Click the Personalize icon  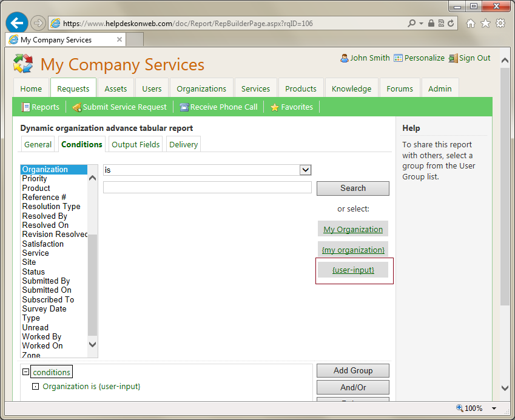(x=398, y=58)
